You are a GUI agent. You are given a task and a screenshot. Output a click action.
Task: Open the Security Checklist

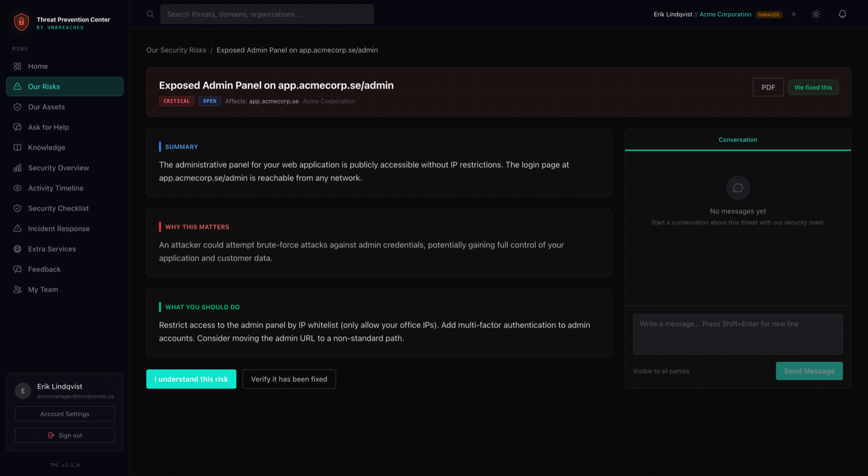click(58, 208)
